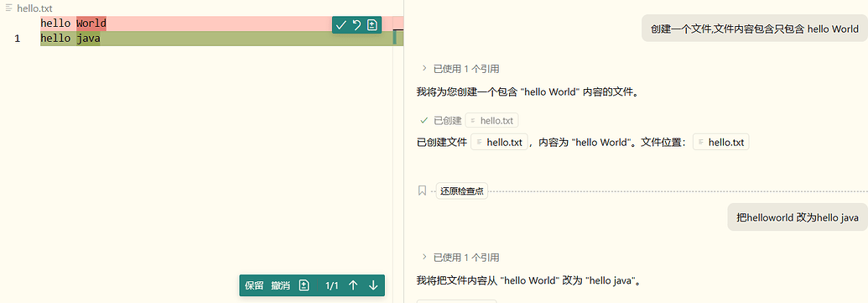The height and width of the screenshot is (303, 868).
Task: Open the hello.txt chip after 文件位置
Action: tap(720, 143)
